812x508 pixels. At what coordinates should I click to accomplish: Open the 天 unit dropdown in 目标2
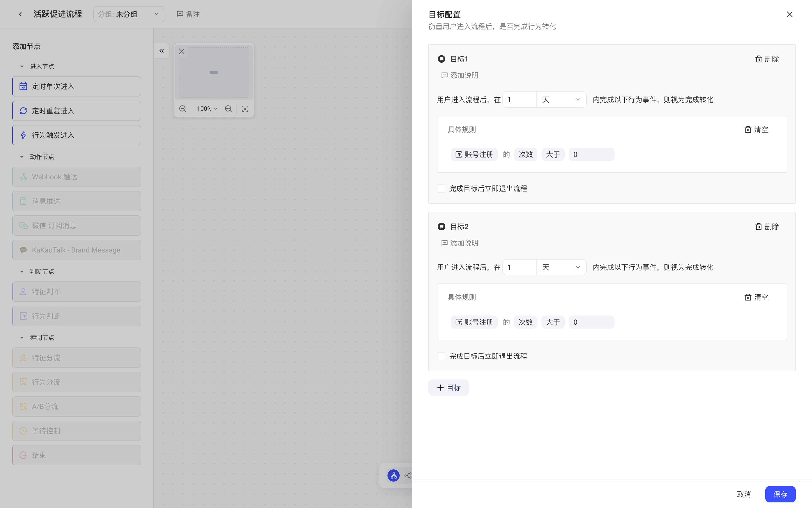(x=561, y=267)
